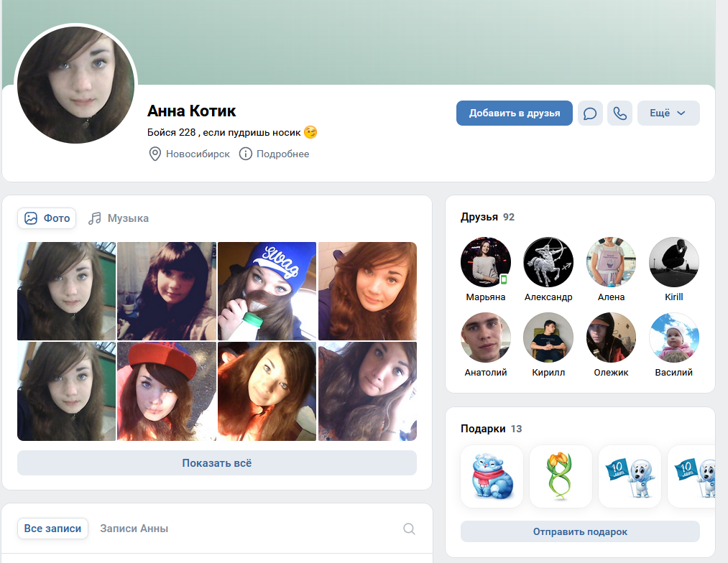This screenshot has height=563, width=728.
Task: Click the winking emoji in status
Action: coord(310,133)
